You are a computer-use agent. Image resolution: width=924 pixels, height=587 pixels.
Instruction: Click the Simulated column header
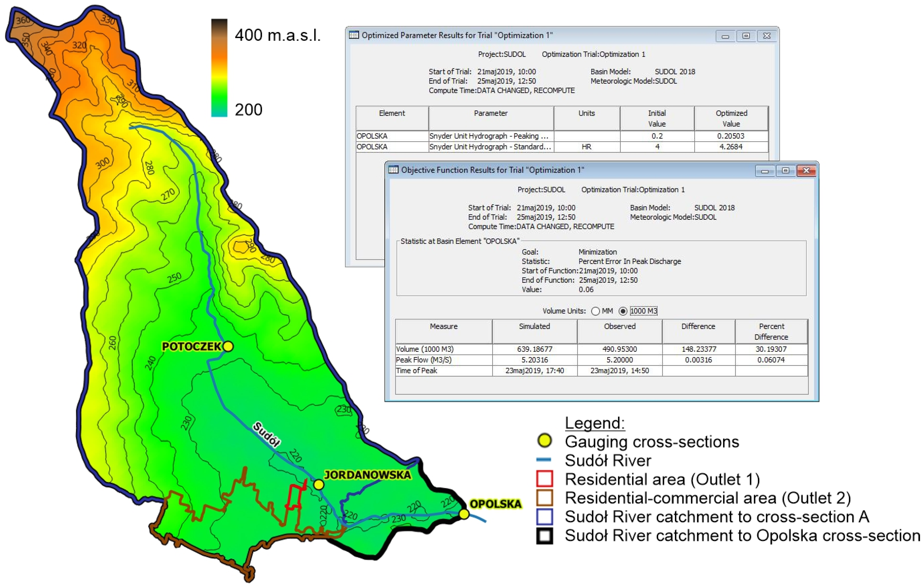pyautogui.click(x=534, y=331)
